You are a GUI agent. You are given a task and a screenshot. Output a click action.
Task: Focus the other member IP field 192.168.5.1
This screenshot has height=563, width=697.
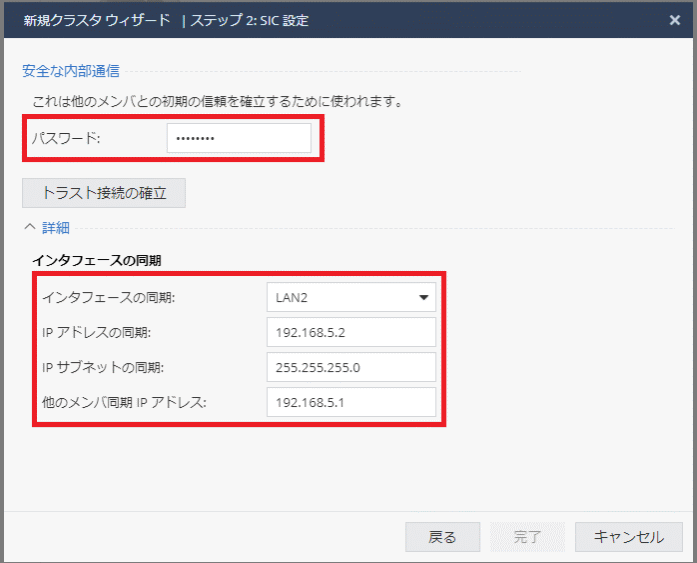pyautogui.click(x=351, y=402)
